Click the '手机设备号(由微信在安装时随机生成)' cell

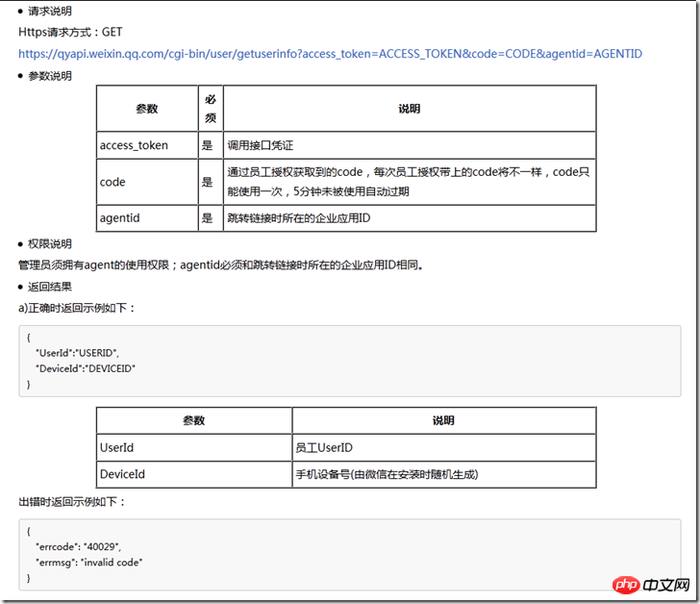click(444, 474)
